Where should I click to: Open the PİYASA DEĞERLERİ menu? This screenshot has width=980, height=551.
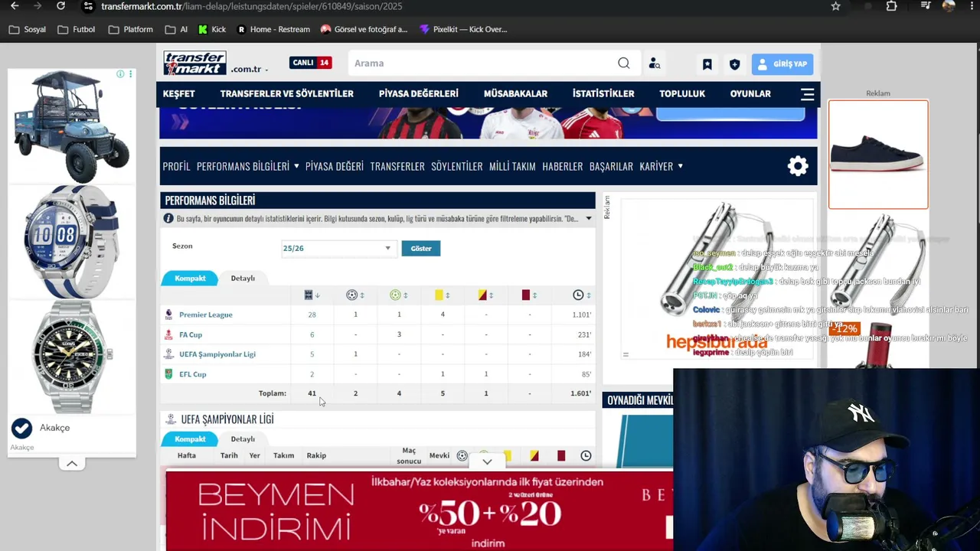point(419,94)
